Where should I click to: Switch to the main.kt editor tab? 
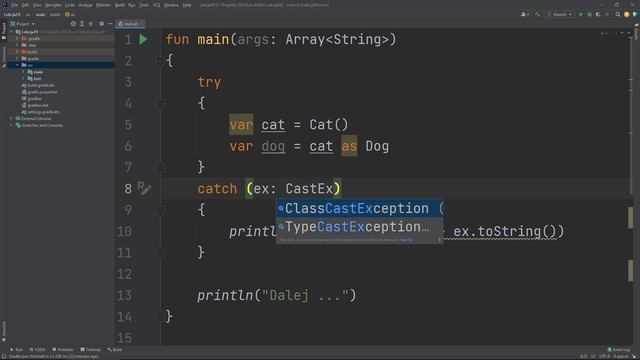129,24
